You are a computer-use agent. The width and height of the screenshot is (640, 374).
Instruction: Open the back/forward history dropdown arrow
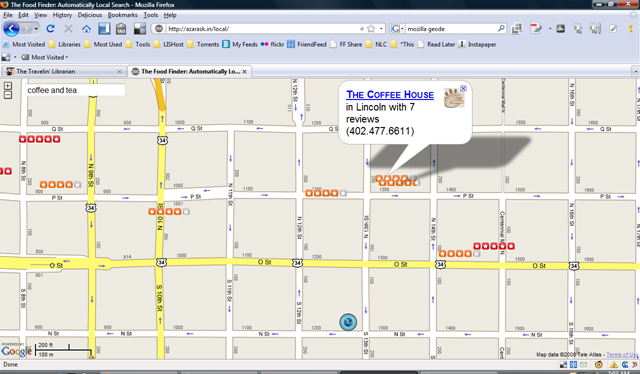click(36, 29)
